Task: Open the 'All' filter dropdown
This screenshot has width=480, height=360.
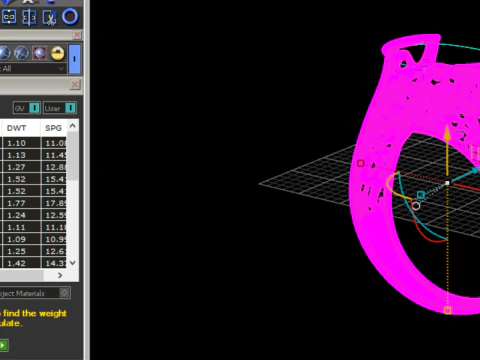Action: click(x=32, y=69)
